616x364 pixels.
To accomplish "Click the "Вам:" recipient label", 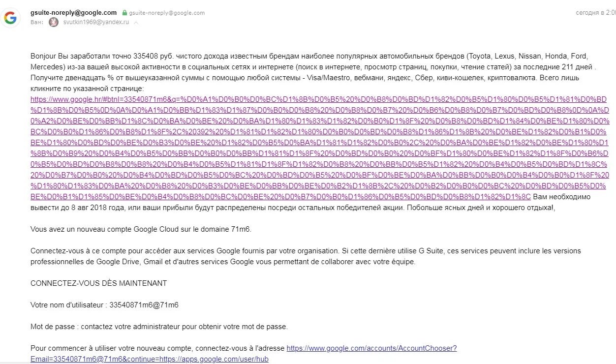I will point(37,23).
